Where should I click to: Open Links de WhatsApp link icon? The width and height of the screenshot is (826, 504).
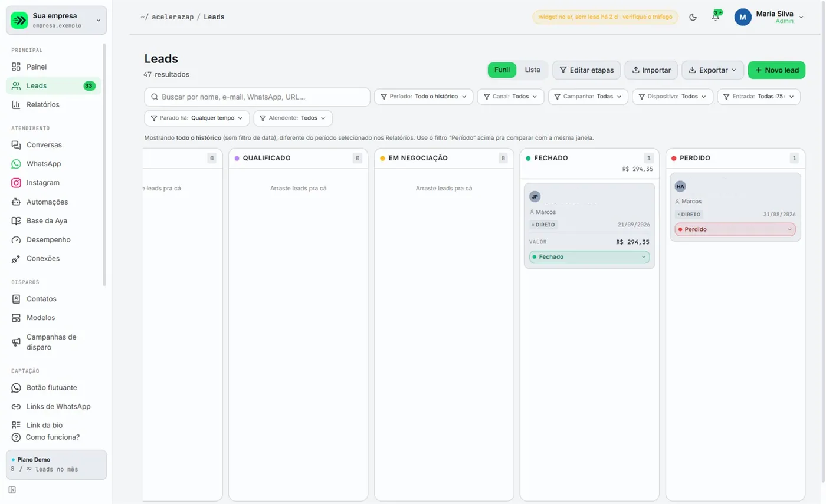[x=16, y=406]
